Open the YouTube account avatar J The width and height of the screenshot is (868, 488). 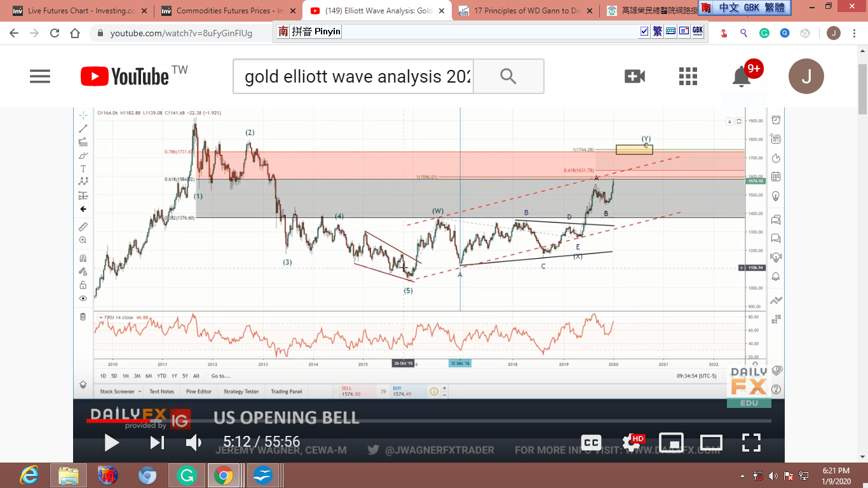806,76
